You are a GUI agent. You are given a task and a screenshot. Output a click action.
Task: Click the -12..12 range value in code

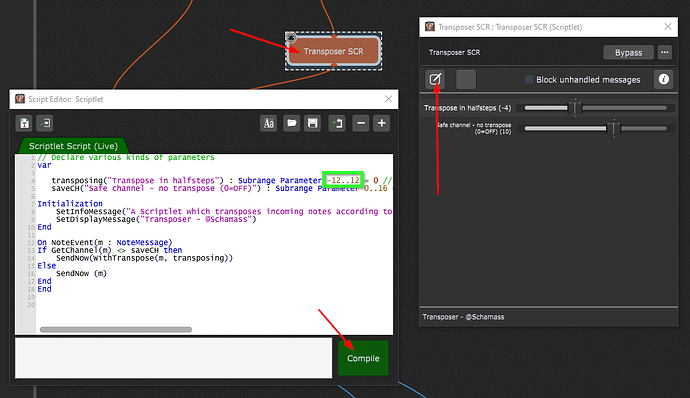click(x=342, y=180)
